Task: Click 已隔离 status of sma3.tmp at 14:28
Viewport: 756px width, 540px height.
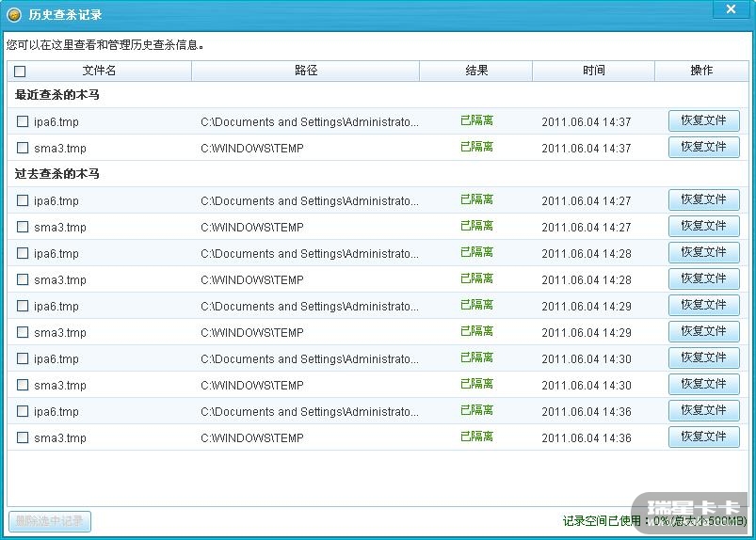Action: tap(476, 278)
